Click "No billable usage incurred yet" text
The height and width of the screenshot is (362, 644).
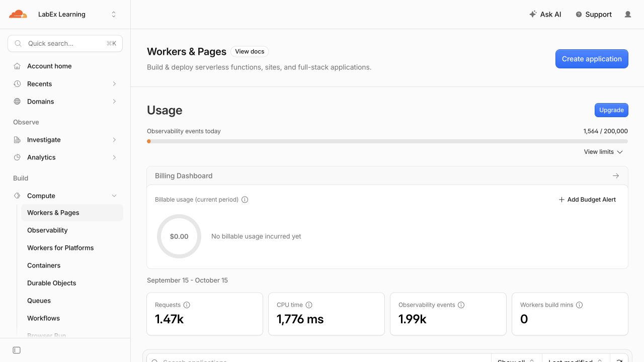click(x=256, y=236)
